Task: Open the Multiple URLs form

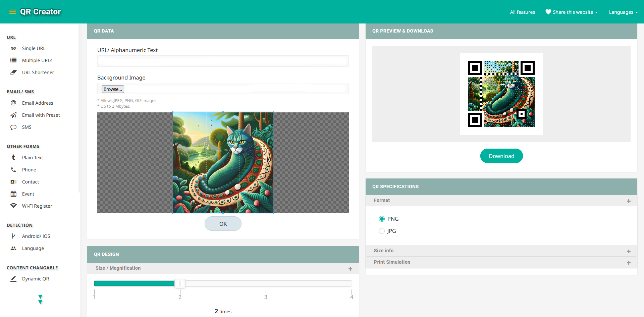Action: [37, 60]
